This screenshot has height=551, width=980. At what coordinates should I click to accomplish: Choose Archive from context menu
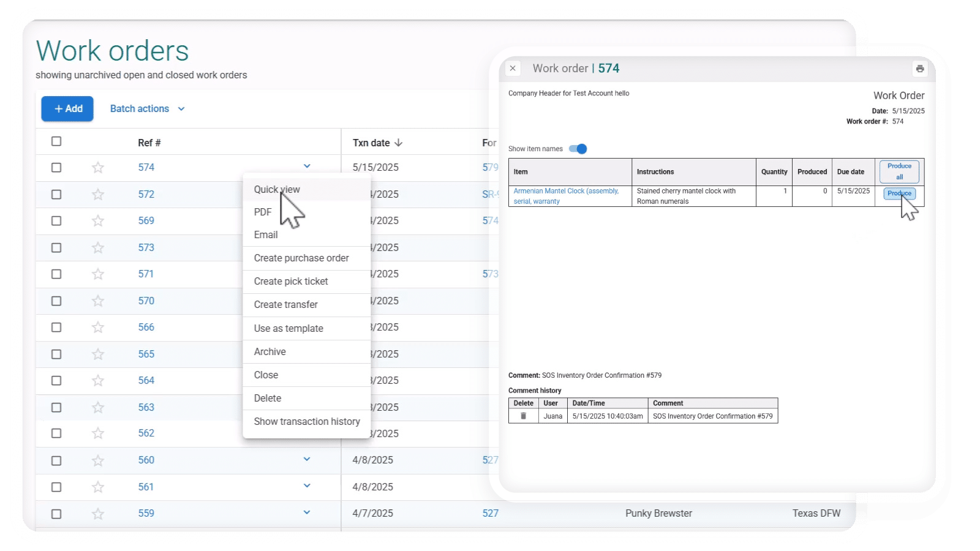[x=307, y=352]
